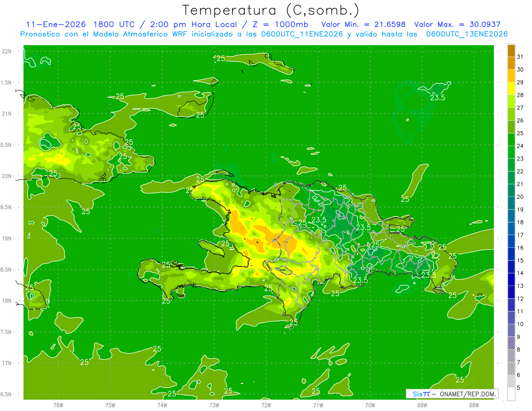The height and width of the screenshot is (411, 532).
Task: Click the '70W' longitude axis label
Action: 370,405
